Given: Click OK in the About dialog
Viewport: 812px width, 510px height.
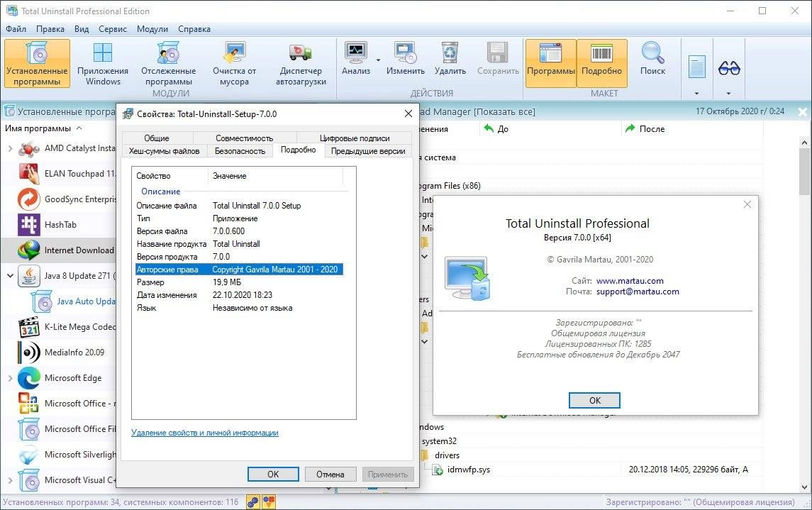Looking at the screenshot, I should [594, 400].
